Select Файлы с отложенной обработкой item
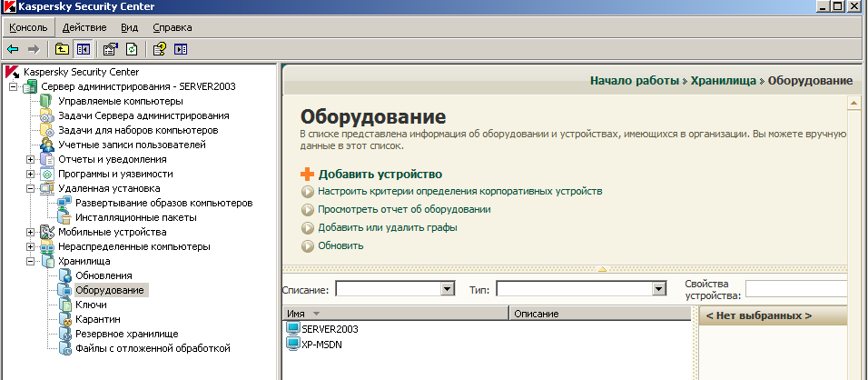The image size is (868, 380). [153, 348]
